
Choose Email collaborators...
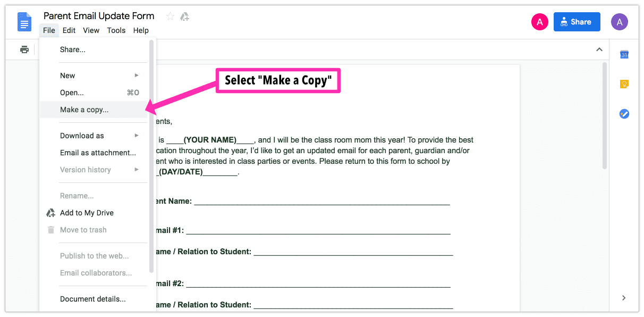pos(94,273)
